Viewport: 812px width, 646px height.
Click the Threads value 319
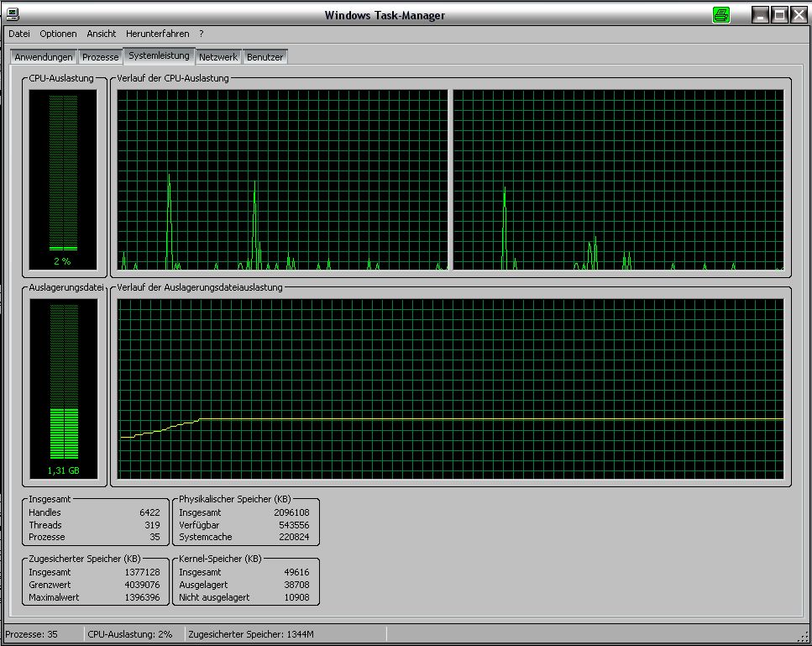(x=152, y=525)
